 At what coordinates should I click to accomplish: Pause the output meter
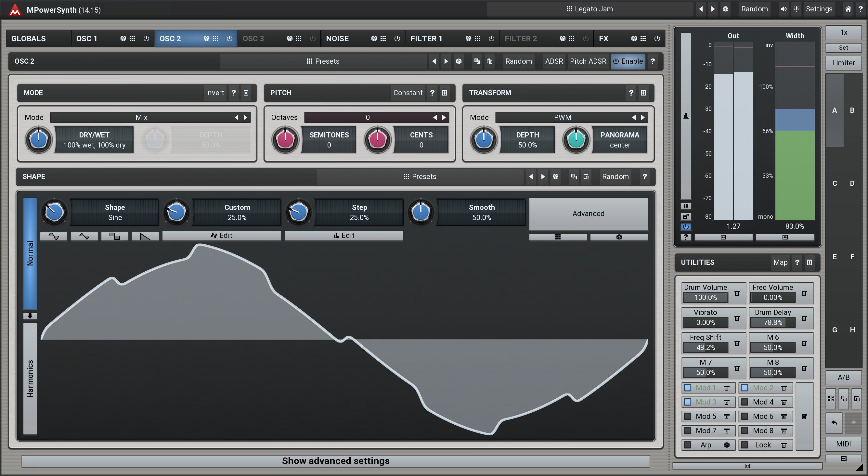(685, 206)
